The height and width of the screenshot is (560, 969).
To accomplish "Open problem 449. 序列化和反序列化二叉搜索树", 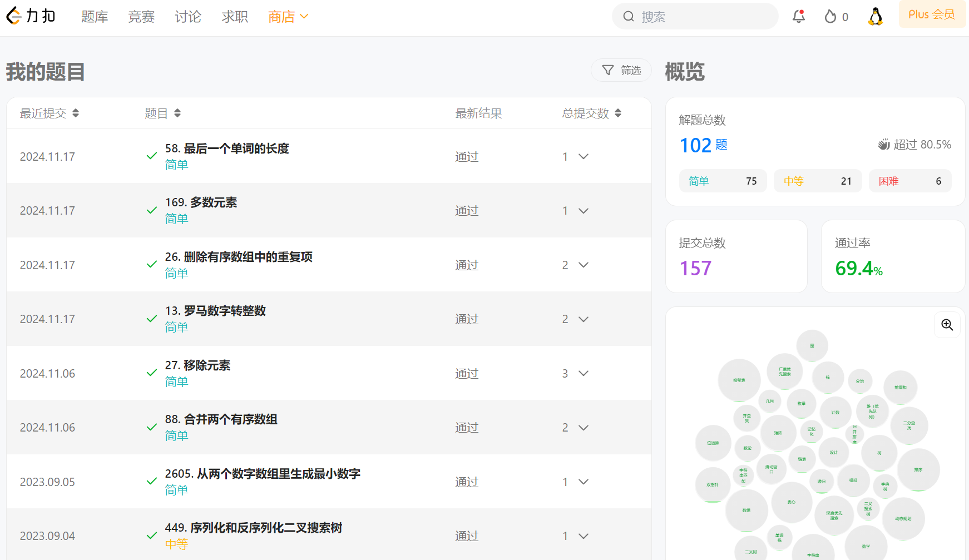I will pos(254,528).
